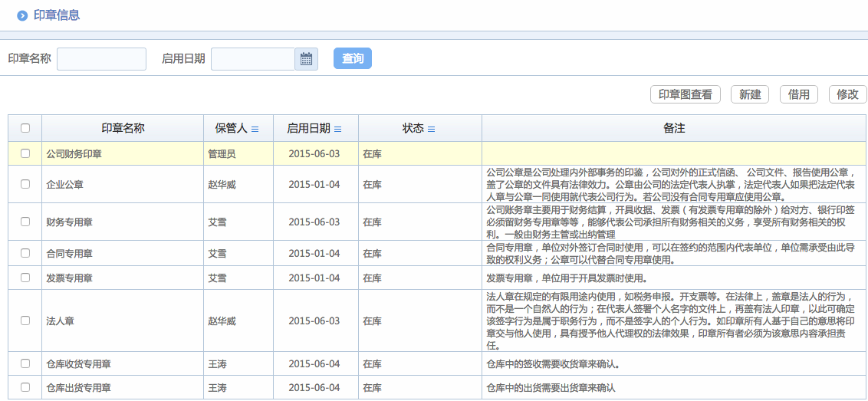Click the 备注 column header

[673, 128]
